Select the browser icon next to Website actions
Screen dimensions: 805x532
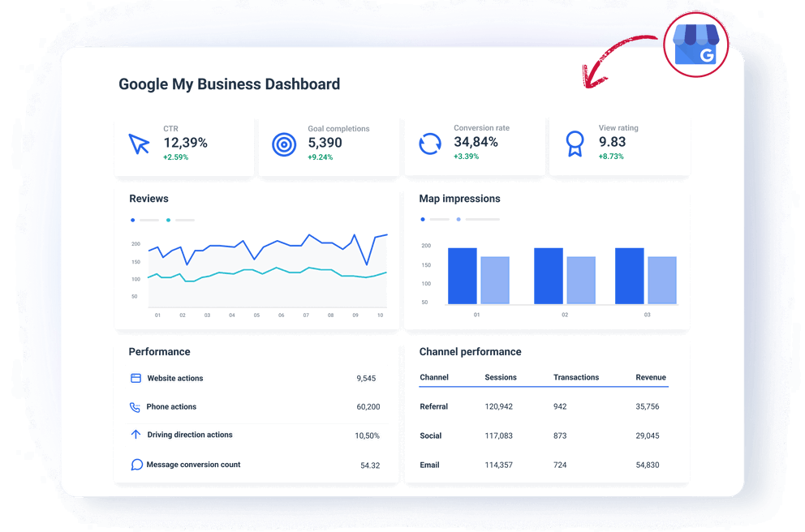click(x=136, y=378)
